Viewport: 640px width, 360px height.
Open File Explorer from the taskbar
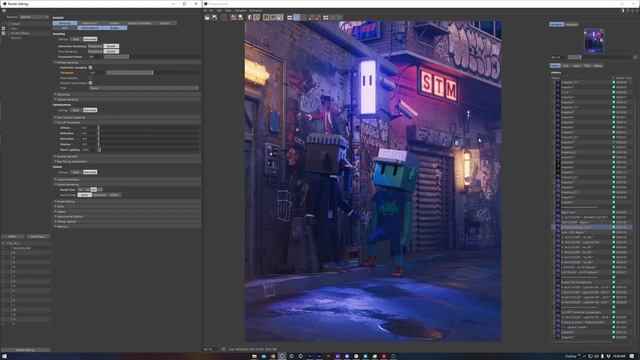pos(254,356)
